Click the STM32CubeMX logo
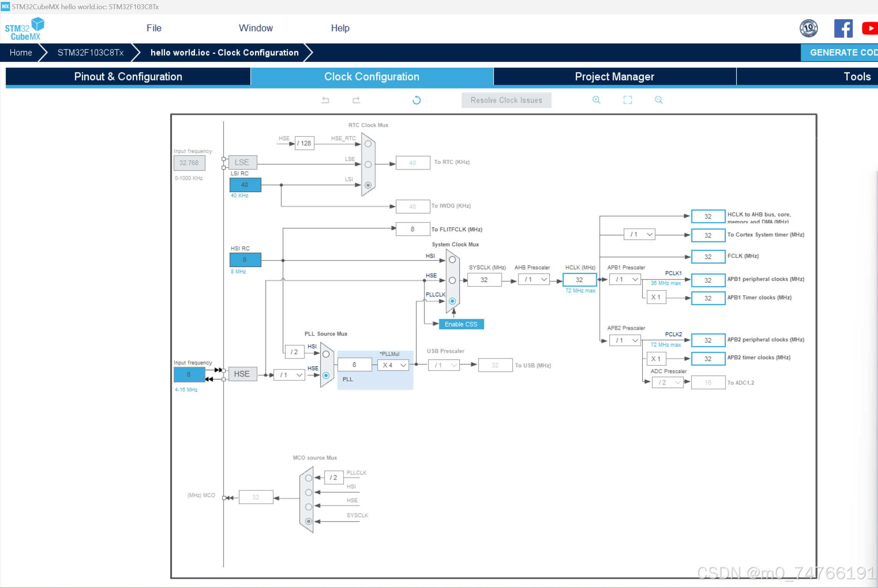Screen dimensions: 878x588 (x=24, y=29)
